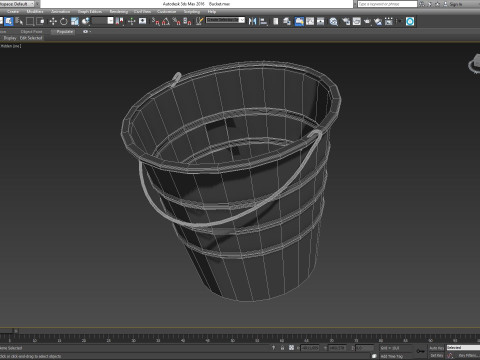Open reference coordinate system dropdown

pyautogui.click(x=103, y=21)
